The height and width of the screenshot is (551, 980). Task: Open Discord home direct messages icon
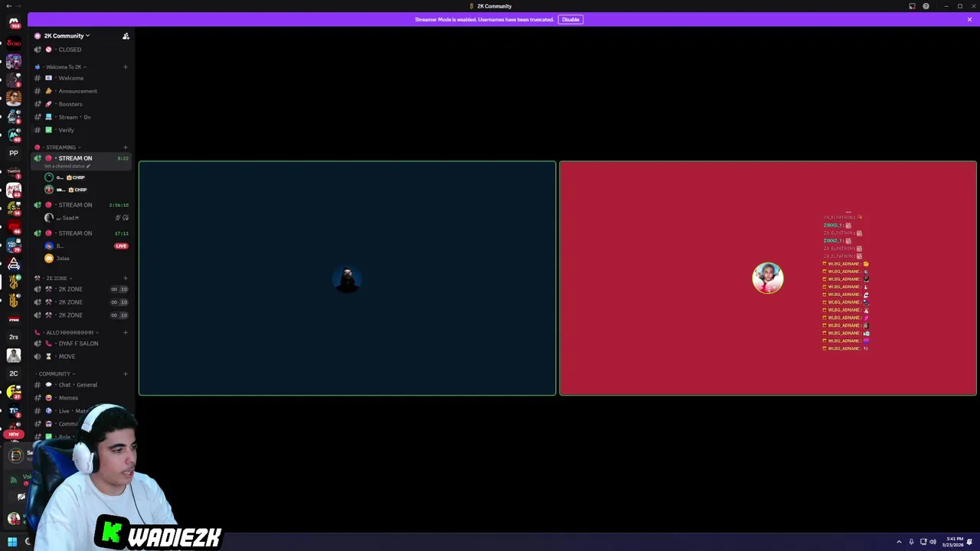click(14, 23)
